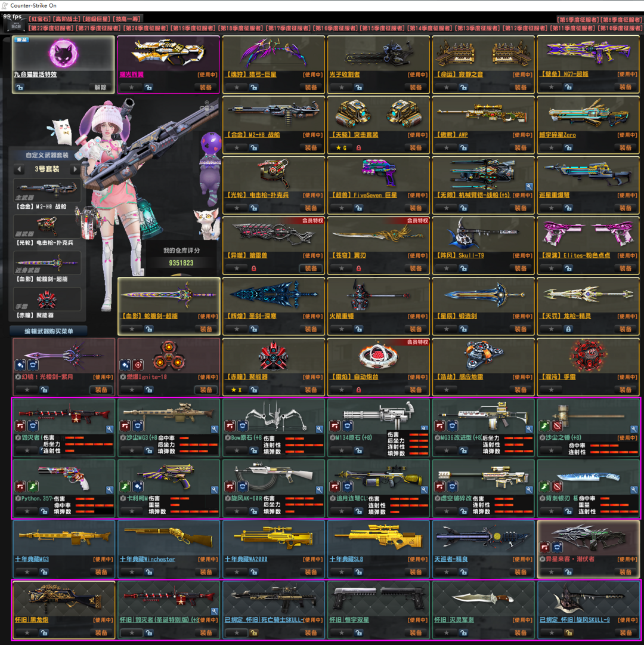The width and height of the screenshot is (644, 645).
Task: Click gold lock icon on 死亡骑士SKULL card
Action: coord(254,632)
